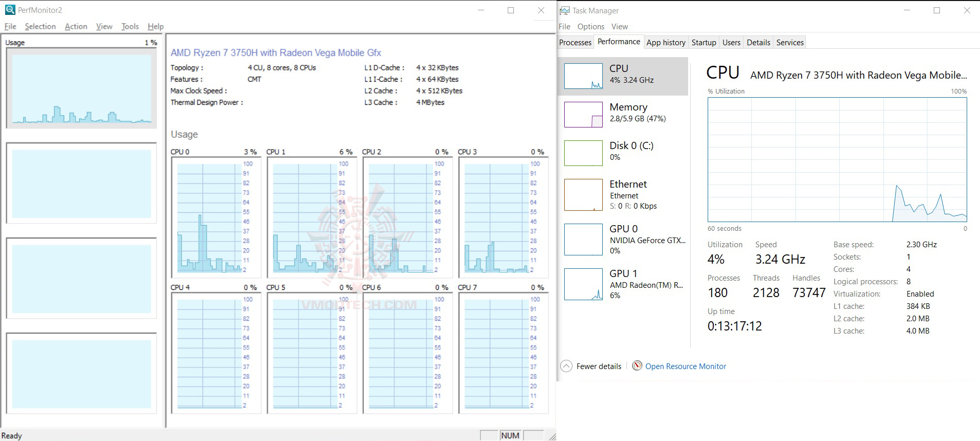980x441 pixels.
Task: Open the File menu in Task Manager
Action: (565, 27)
